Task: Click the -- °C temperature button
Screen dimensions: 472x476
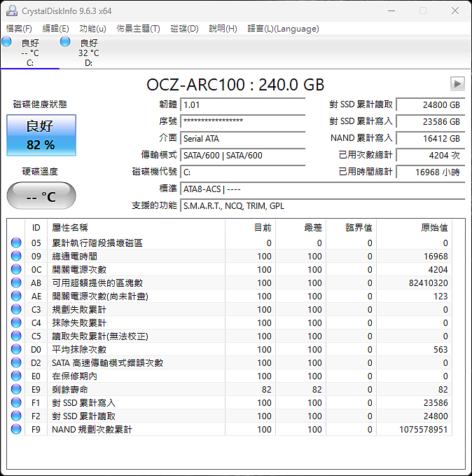Action: [x=41, y=196]
